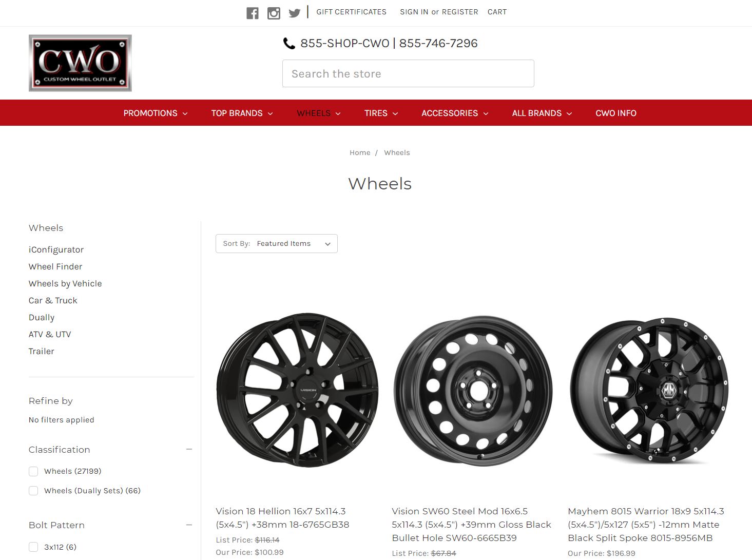Click the Search the store field

pos(408,73)
